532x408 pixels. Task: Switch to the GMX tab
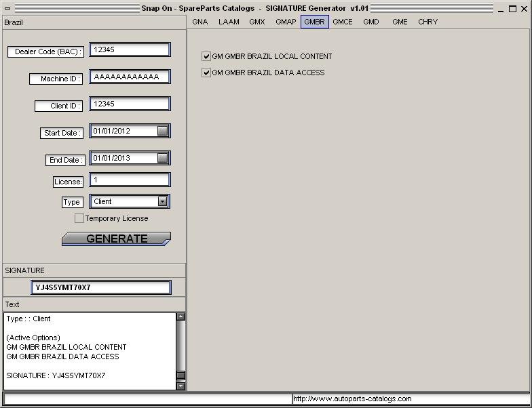click(x=256, y=22)
